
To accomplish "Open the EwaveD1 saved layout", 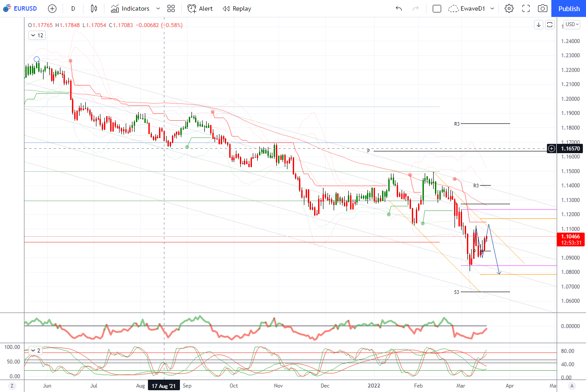I will [466, 8].
